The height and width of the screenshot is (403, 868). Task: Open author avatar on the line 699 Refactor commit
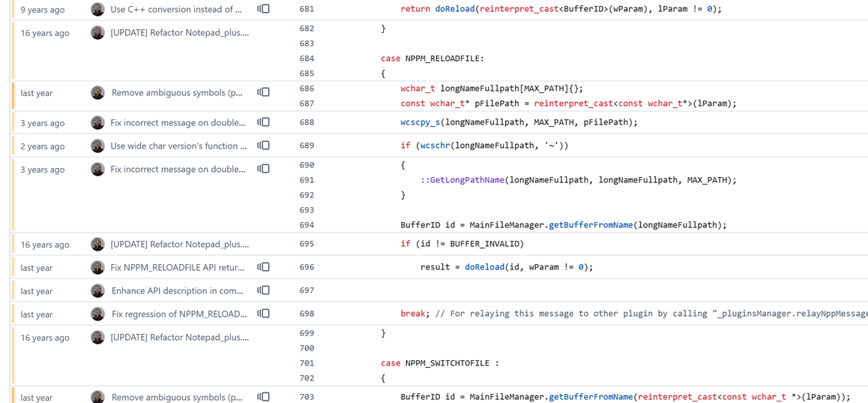[97, 337]
